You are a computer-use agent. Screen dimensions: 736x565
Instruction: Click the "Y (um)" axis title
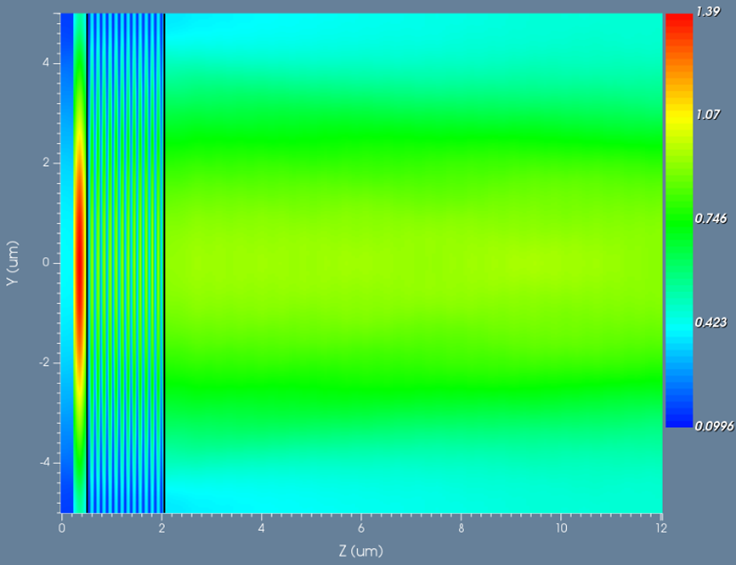[x=12, y=263]
